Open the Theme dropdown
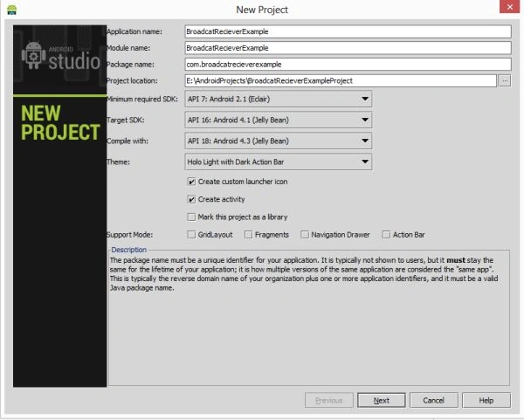This screenshot has height=420, width=524. point(279,162)
